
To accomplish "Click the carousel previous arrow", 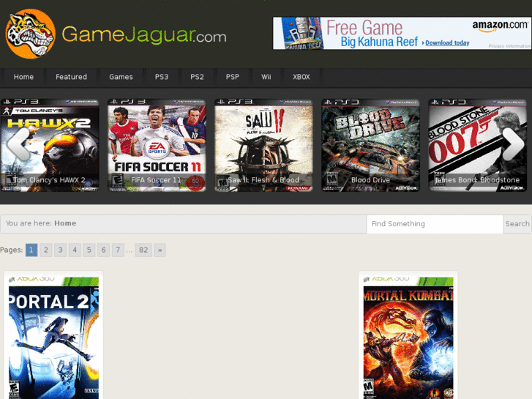I will (x=19, y=144).
